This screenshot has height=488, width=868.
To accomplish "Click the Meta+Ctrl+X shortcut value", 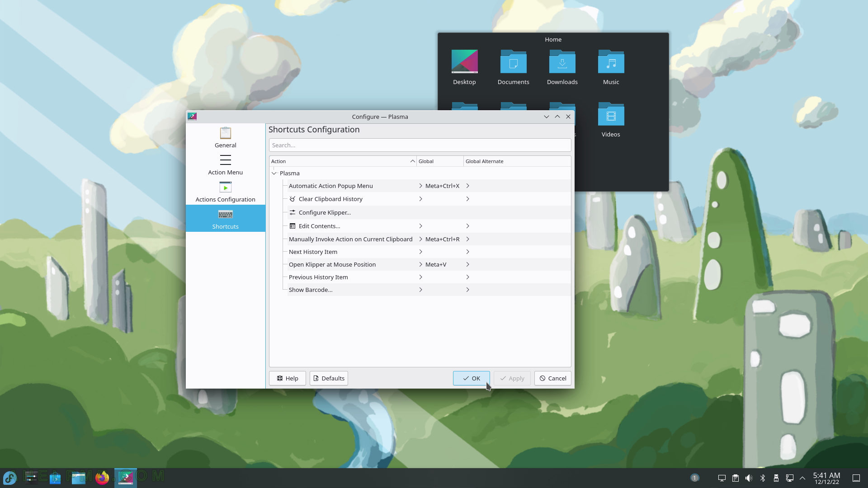I will 442,186.
